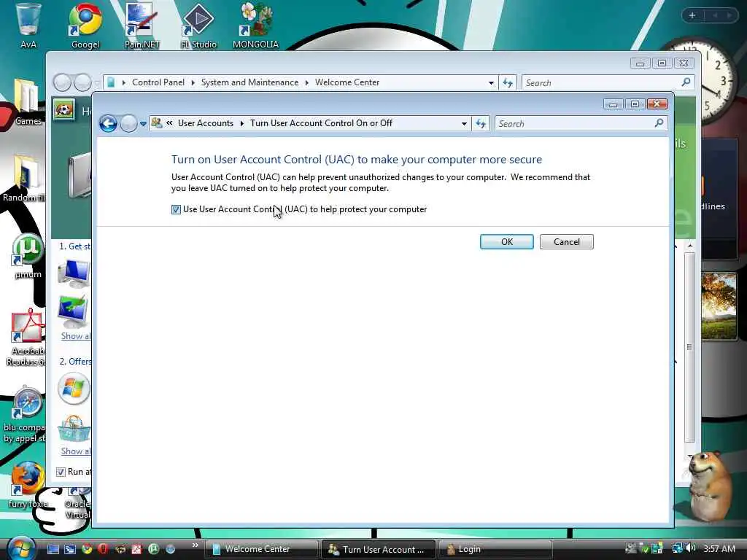Screen dimensions: 747x560
Task: Open the uTorrent desktop shortcut
Action: tap(28, 256)
